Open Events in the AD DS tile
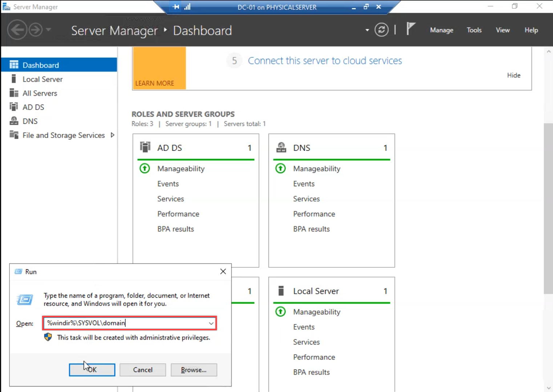553x392 pixels. pyautogui.click(x=168, y=184)
